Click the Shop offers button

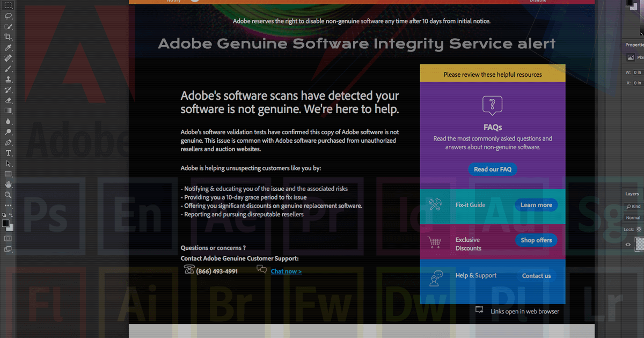(536, 240)
